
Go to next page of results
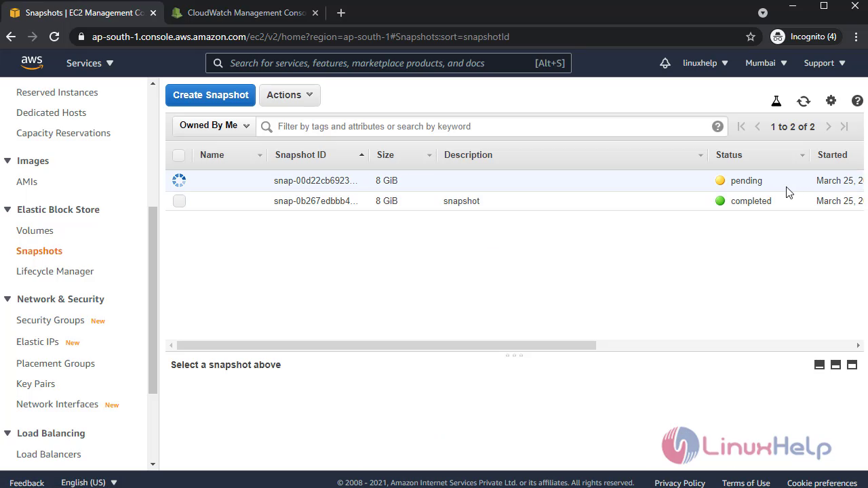[x=828, y=126]
